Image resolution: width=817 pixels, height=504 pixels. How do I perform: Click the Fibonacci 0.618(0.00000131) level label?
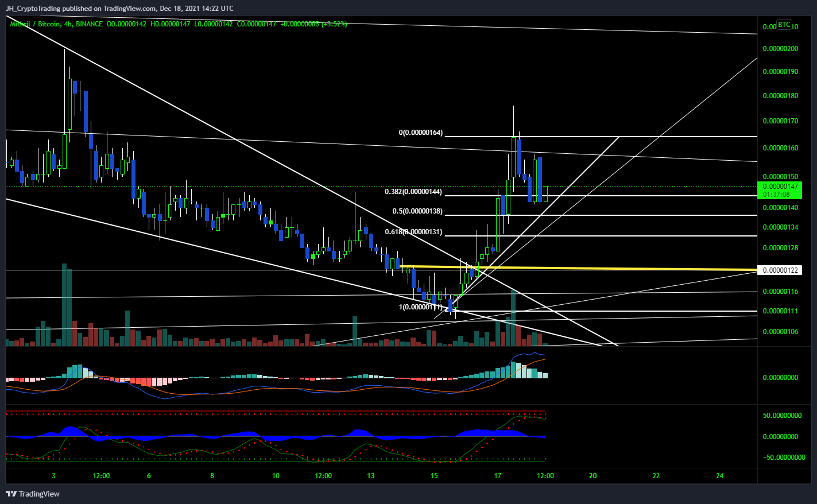coord(413,232)
